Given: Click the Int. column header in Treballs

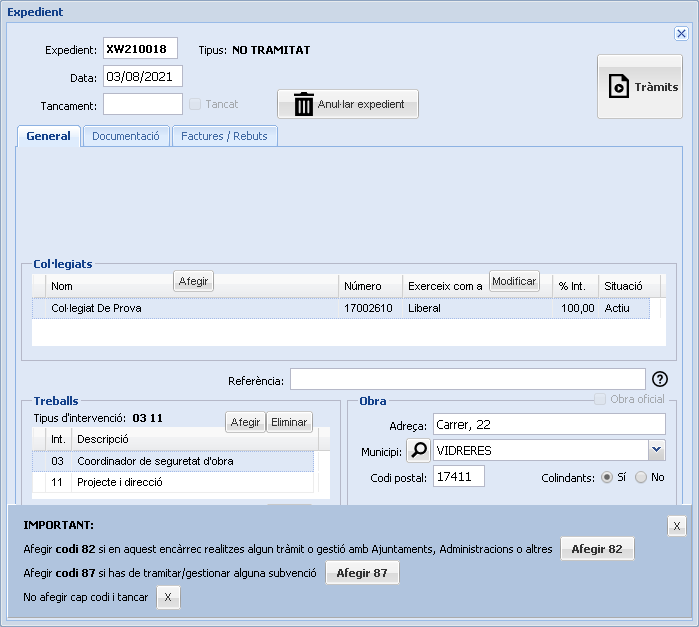Looking at the screenshot, I should tap(58, 439).
